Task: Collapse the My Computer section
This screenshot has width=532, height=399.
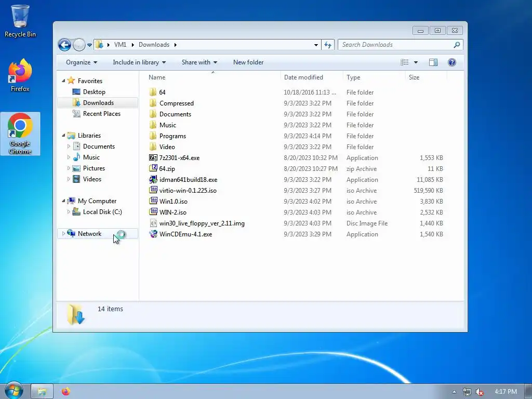Action: [63, 201]
